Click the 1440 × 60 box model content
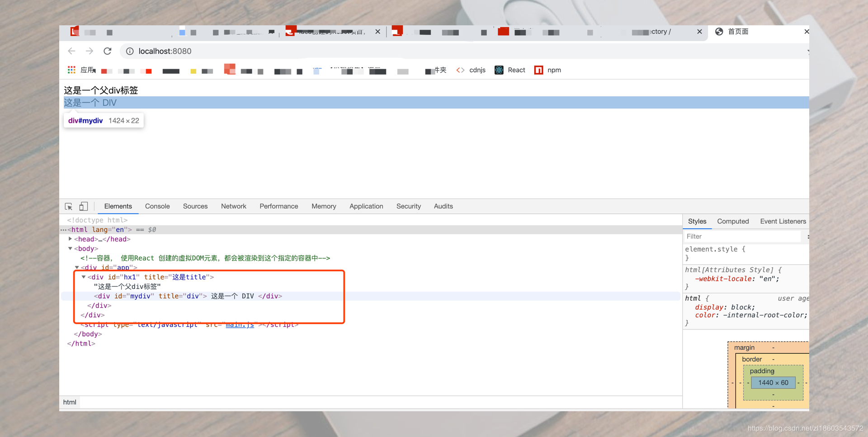Viewport: 868px width, 437px height. pyautogui.click(x=773, y=383)
